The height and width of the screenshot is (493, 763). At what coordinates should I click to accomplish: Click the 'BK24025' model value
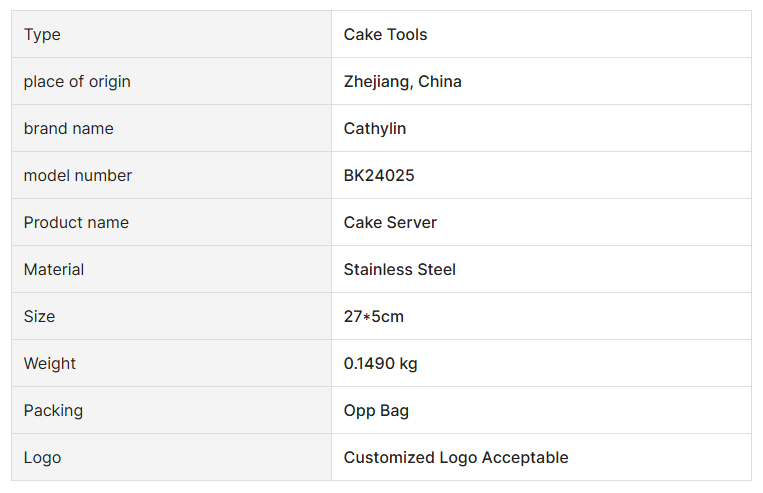pos(378,176)
